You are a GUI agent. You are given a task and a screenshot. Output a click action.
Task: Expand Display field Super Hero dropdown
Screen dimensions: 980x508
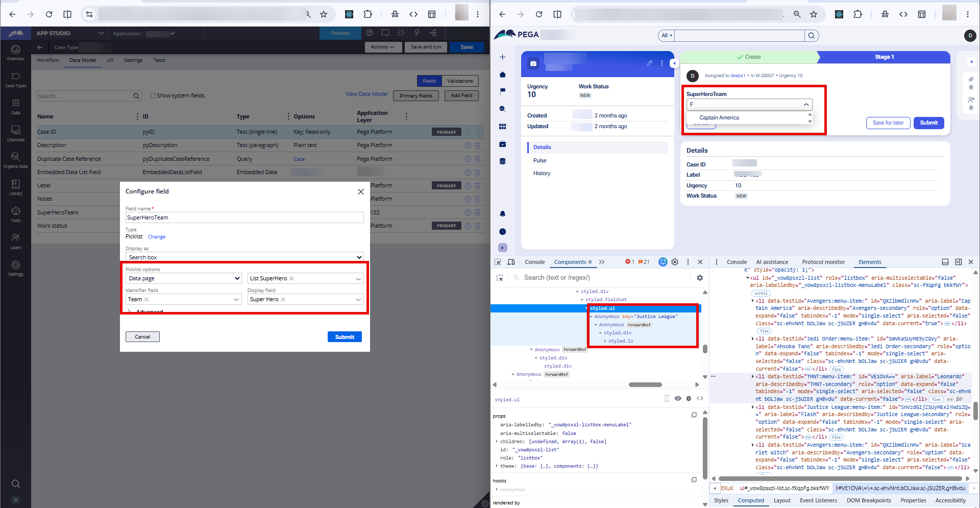358,300
